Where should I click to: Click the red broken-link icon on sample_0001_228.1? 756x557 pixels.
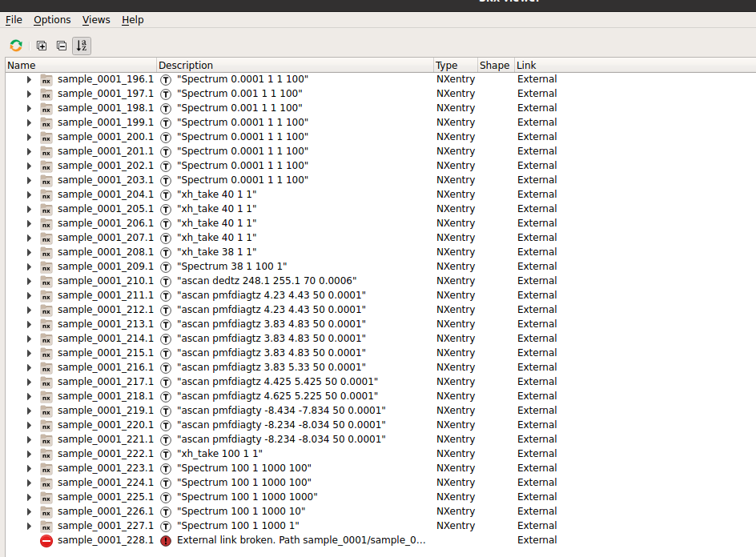(x=46, y=540)
